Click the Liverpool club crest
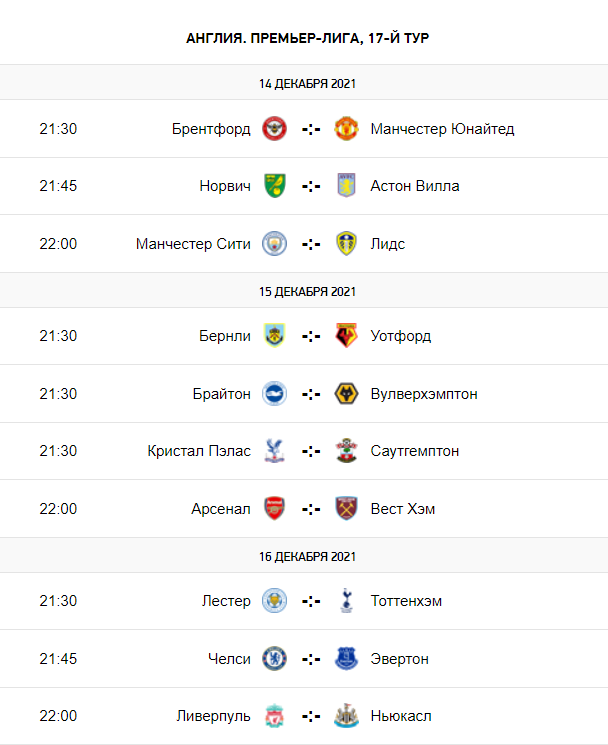This screenshot has height=745, width=608. 274,716
